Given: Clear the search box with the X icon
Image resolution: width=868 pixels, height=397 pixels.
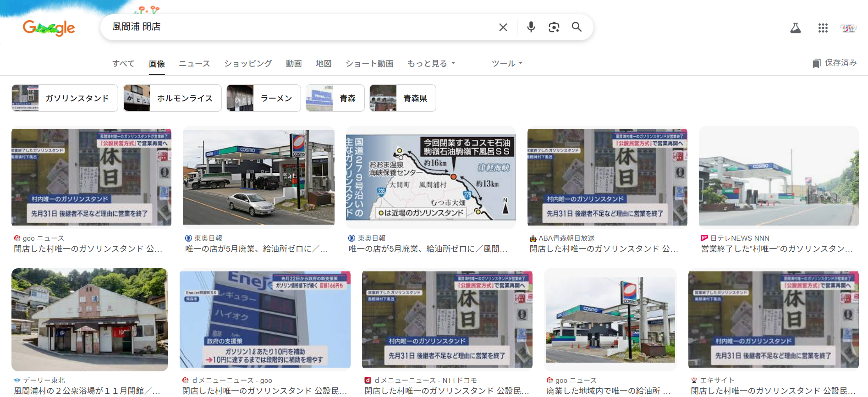Looking at the screenshot, I should 503,27.
